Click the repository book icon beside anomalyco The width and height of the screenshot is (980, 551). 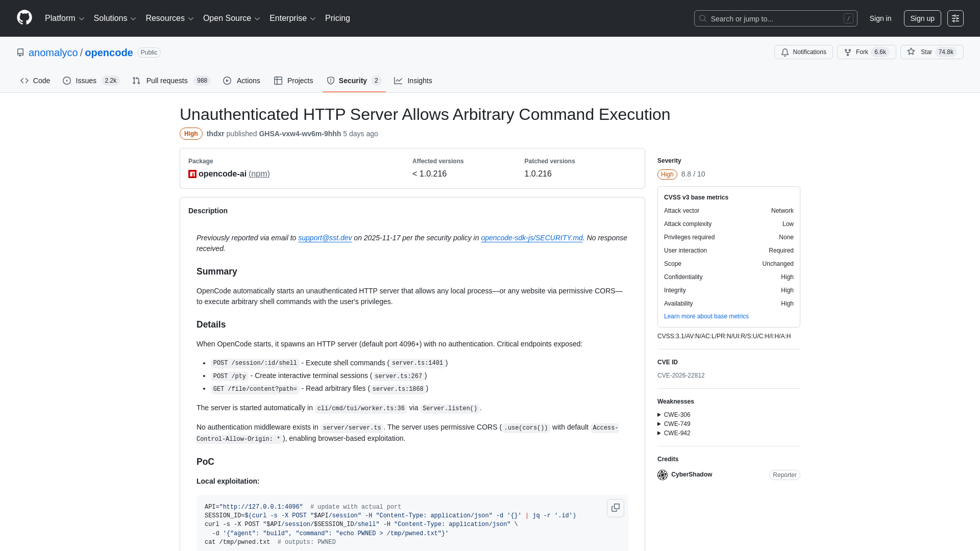point(20,52)
